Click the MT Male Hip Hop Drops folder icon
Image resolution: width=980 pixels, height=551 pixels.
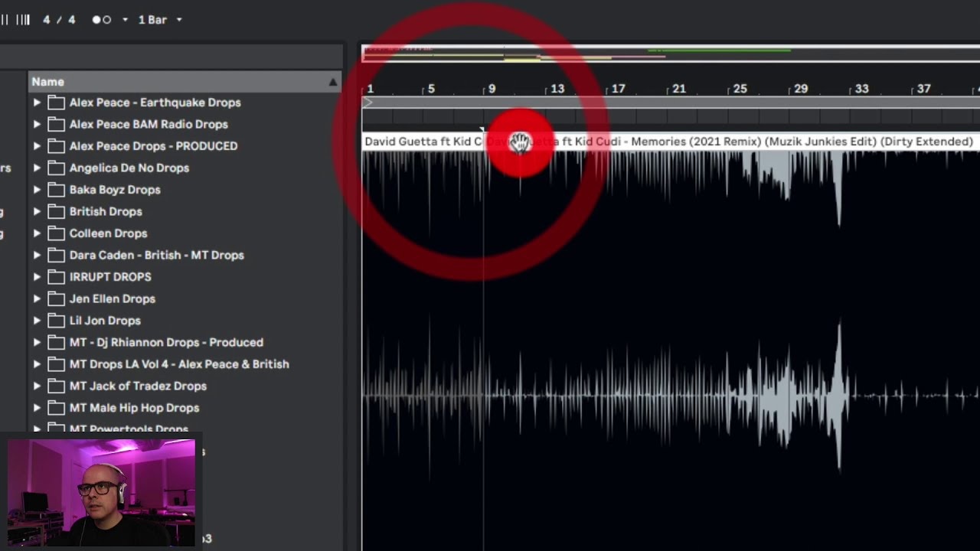click(56, 408)
